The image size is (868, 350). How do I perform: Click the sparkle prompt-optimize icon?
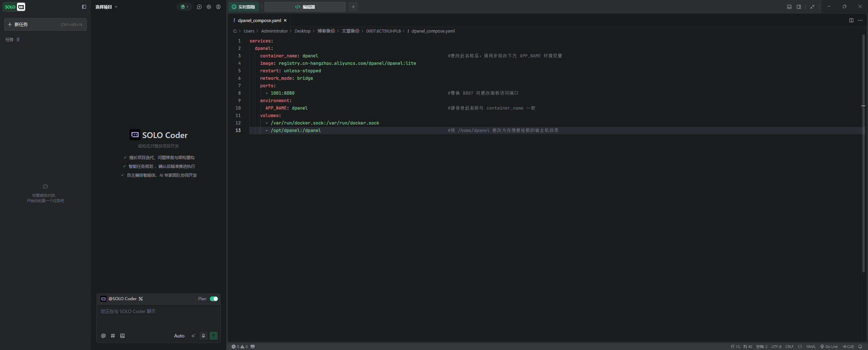[193, 336]
